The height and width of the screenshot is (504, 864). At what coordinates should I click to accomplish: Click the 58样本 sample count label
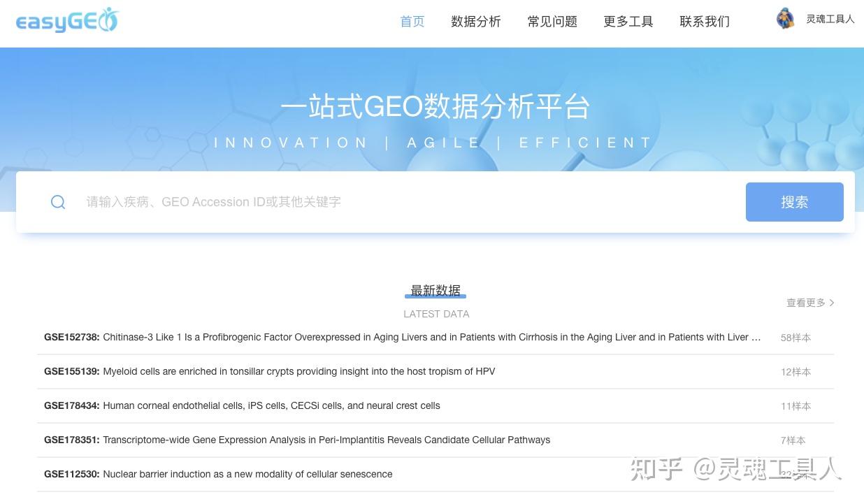point(795,338)
